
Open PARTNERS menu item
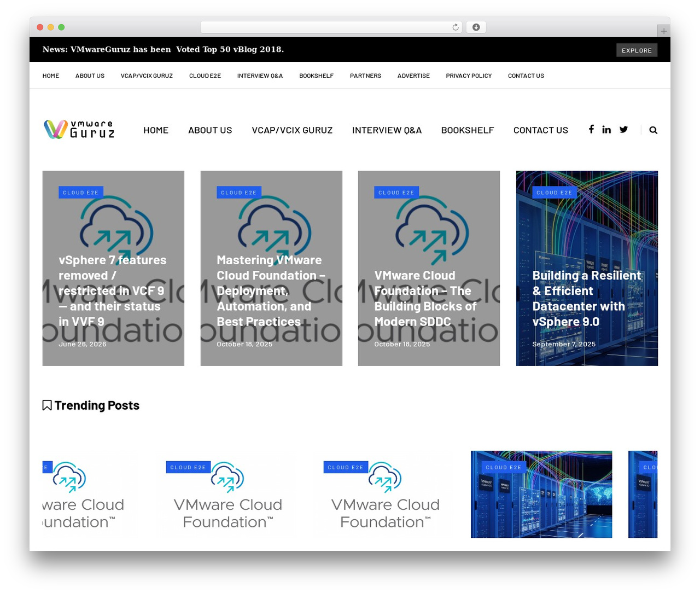(x=365, y=76)
